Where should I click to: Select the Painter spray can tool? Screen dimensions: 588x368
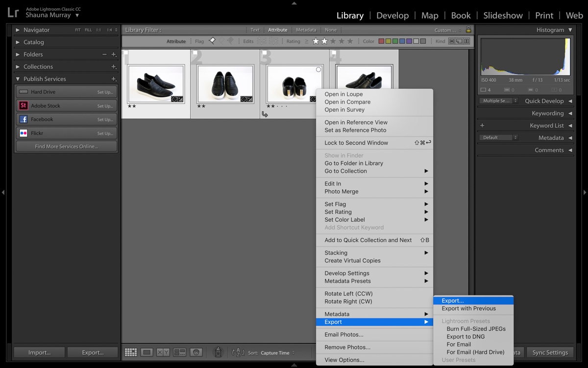[x=218, y=352]
